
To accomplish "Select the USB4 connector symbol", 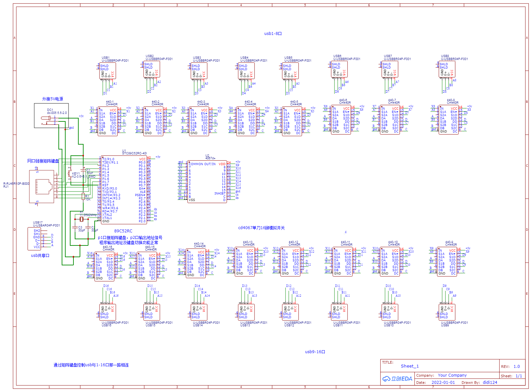I will 246,71.
